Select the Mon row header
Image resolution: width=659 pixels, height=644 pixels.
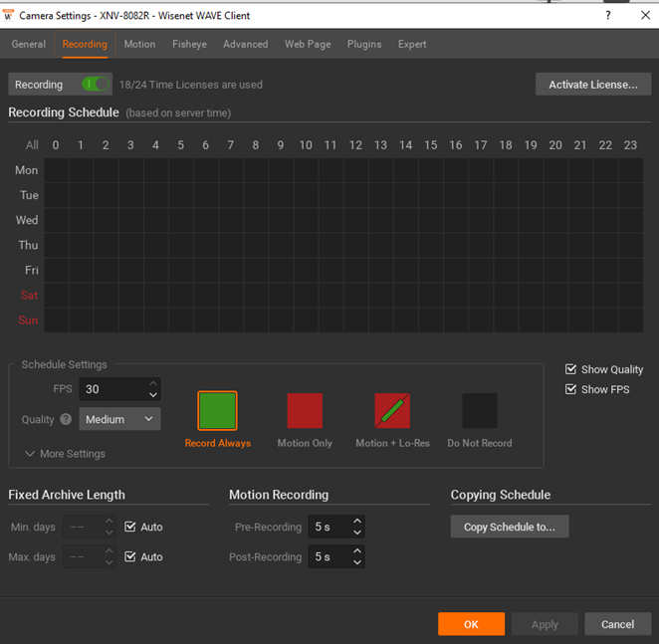tap(27, 170)
